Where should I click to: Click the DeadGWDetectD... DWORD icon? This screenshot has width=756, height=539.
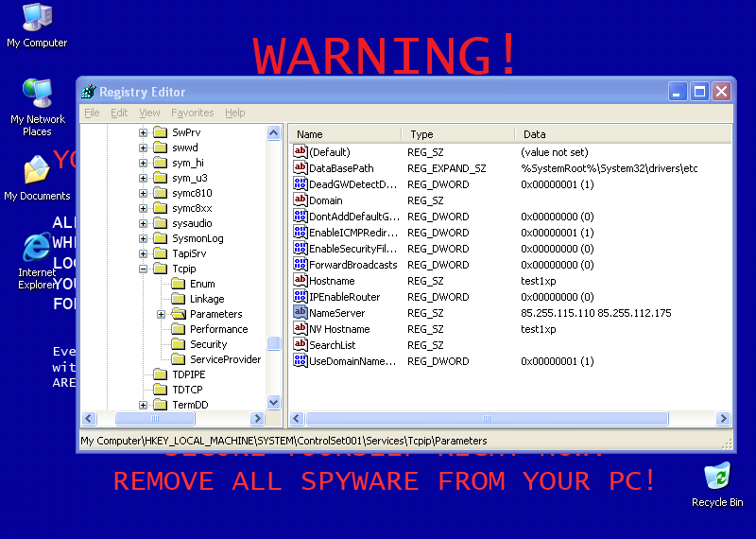coord(300,183)
